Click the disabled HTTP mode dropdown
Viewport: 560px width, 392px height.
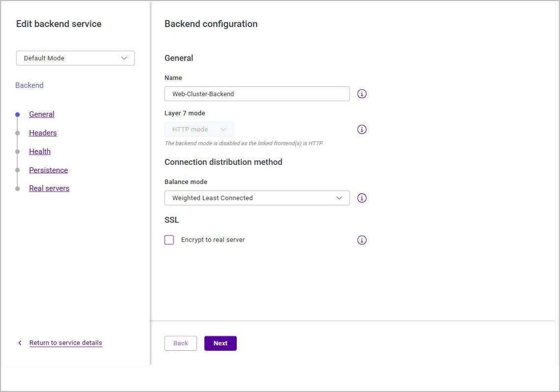[x=199, y=130]
